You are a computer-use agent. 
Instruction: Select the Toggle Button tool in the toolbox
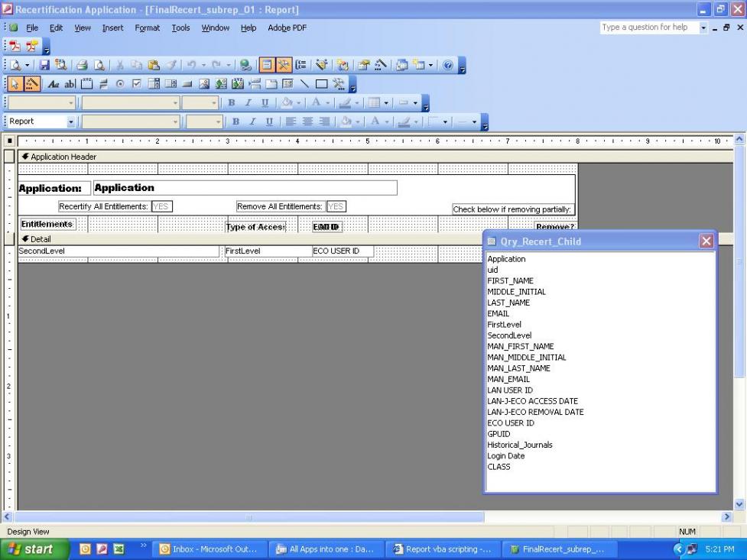(x=103, y=84)
